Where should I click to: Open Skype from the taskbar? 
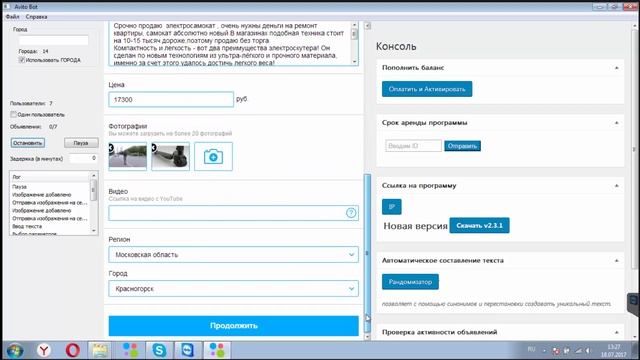[159, 350]
